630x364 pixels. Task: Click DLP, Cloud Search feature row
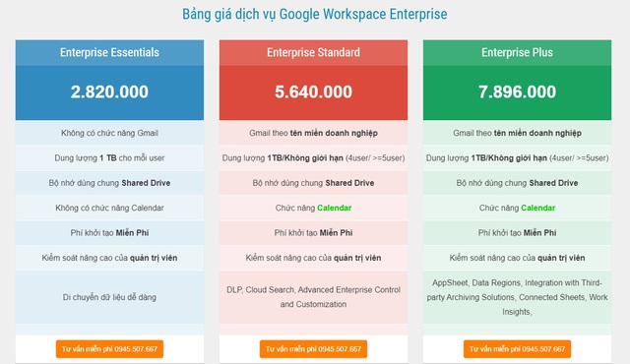pos(313,297)
